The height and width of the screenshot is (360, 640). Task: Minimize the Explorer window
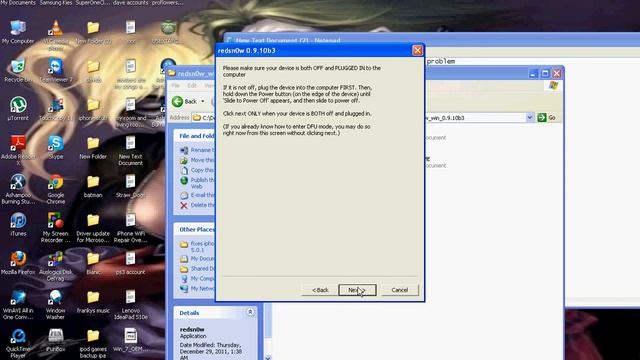coord(533,73)
